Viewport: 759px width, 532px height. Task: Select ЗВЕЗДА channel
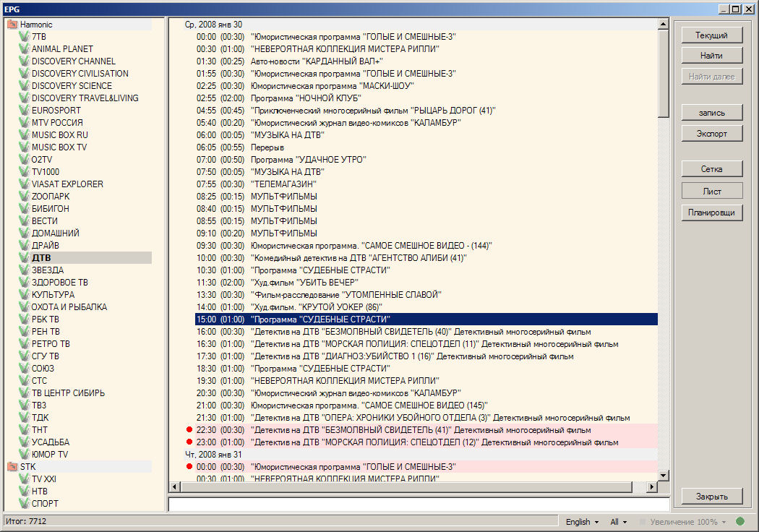(x=48, y=270)
